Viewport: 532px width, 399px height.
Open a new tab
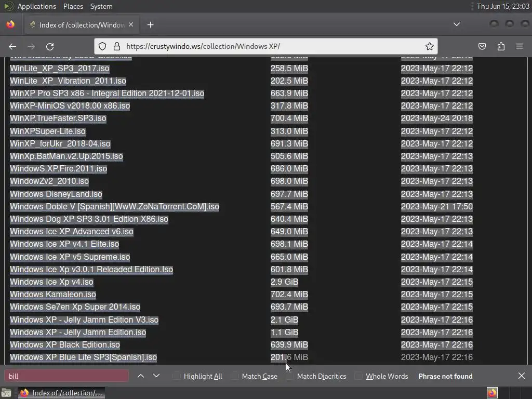pos(150,25)
